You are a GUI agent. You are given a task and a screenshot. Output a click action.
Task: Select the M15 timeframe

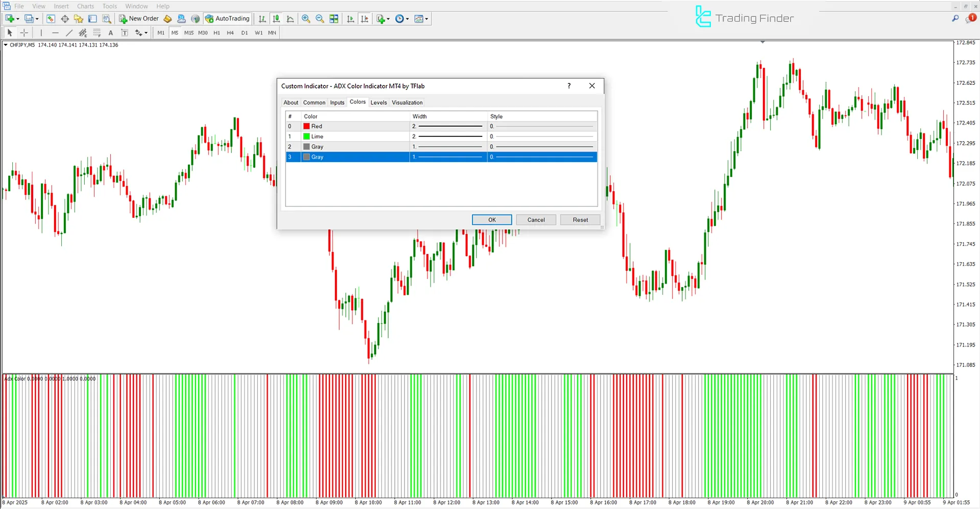click(x=188, y=32)
